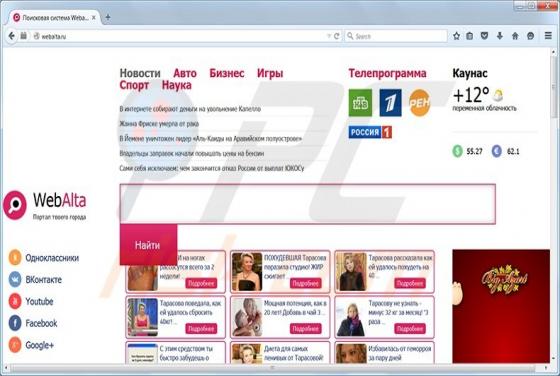Open the red Big Azart banner ad
Screen dimensions: 560x376
tap(501, 306)
